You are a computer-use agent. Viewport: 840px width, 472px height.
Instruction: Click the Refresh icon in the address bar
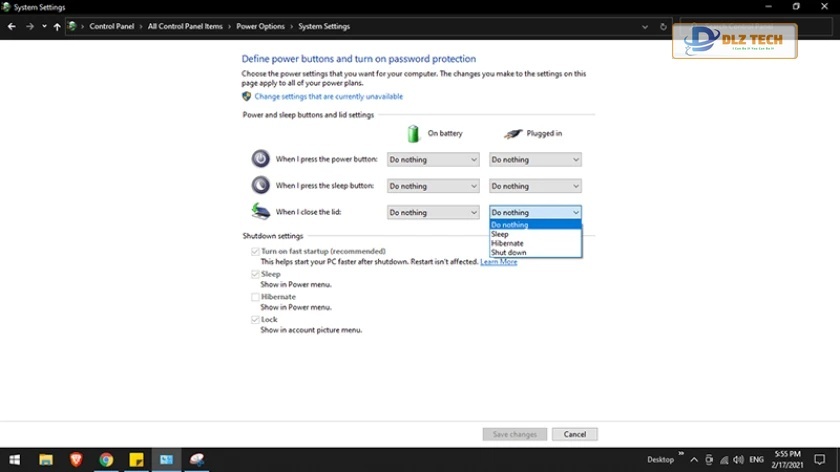664,26
